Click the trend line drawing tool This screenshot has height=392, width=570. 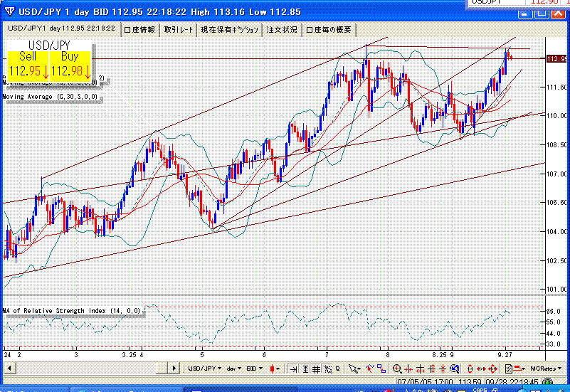pyautogui.click(x=371, y=369)
